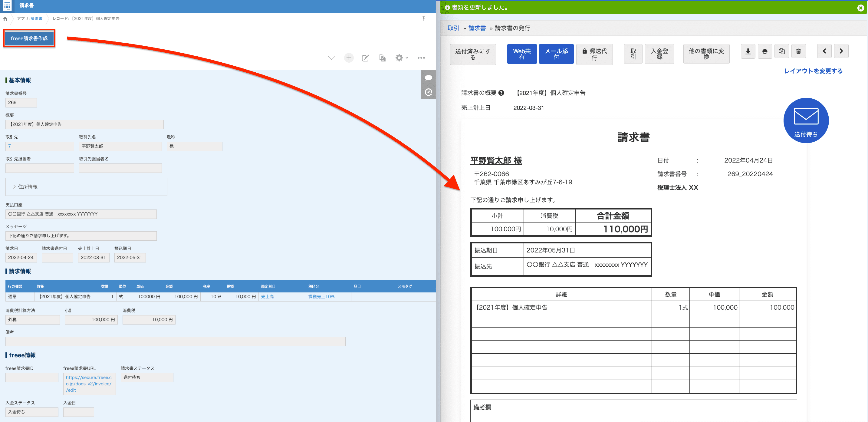The image size is (868, 422).
Task: Copy the invoice with duplicate icon
Action: (782, 51)
